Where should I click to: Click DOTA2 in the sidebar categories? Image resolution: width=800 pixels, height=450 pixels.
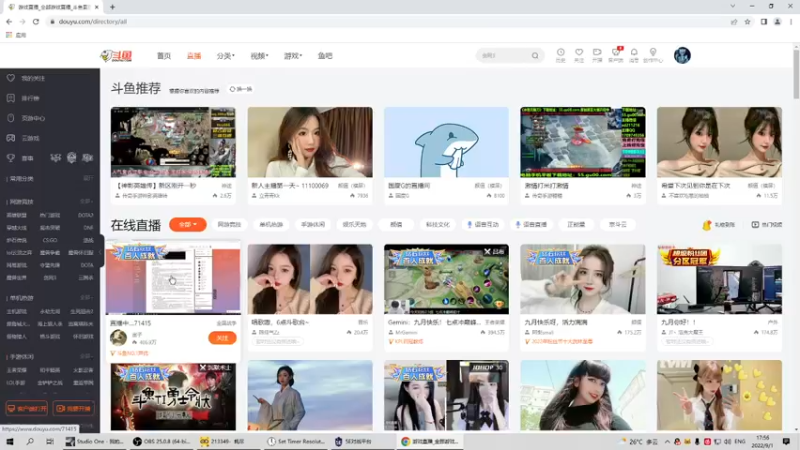[x=86, y=215]
